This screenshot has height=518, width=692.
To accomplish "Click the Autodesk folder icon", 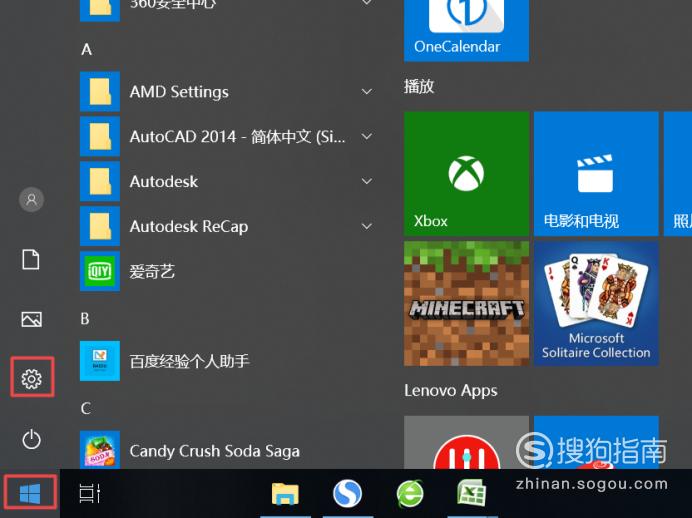I will pos(100,181).
